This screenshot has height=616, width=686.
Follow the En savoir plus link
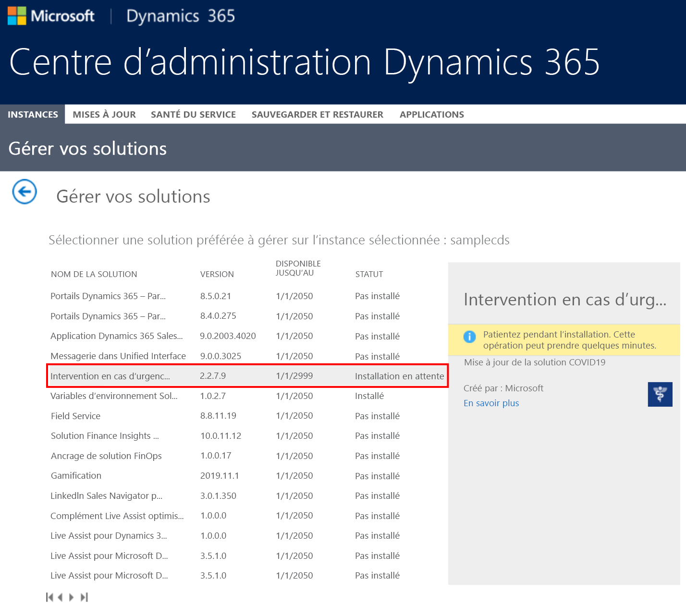(491, 403)
